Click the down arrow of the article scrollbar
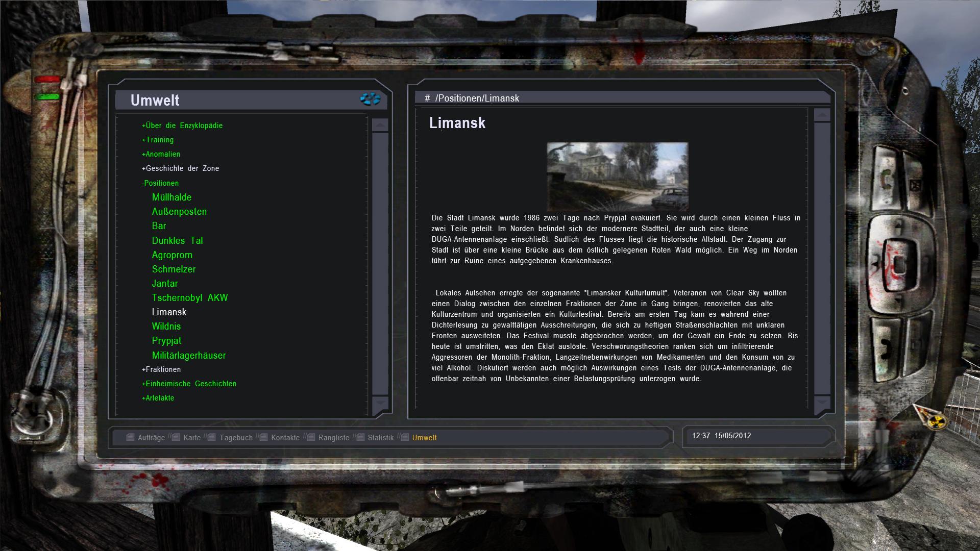Screen dimensions: 980x551 [822, 402]
